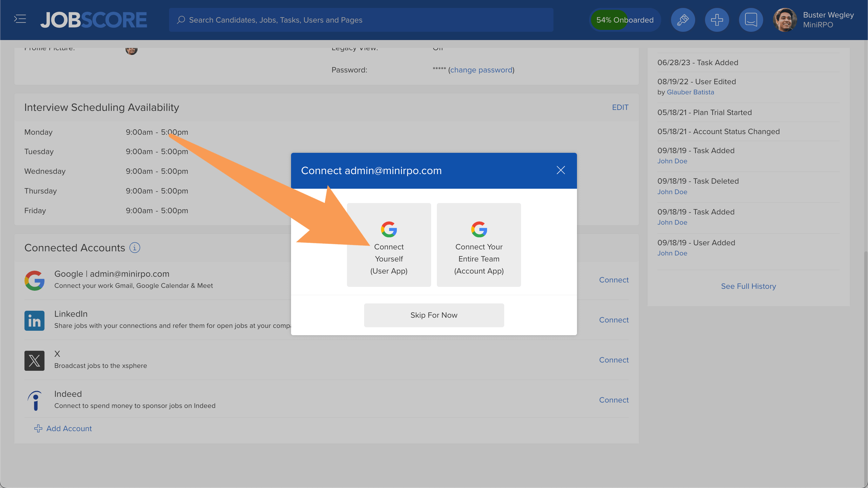
Task: Connect the LinkedIn account
Action: point(614,320)
